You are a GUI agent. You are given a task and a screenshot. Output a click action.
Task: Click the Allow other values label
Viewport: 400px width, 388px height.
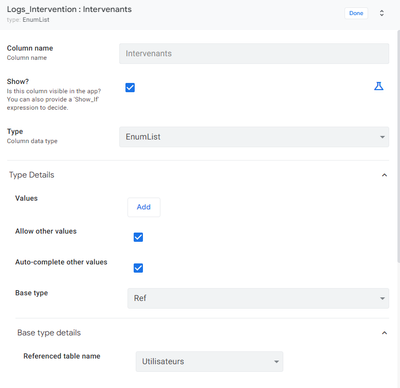point(46,231)
